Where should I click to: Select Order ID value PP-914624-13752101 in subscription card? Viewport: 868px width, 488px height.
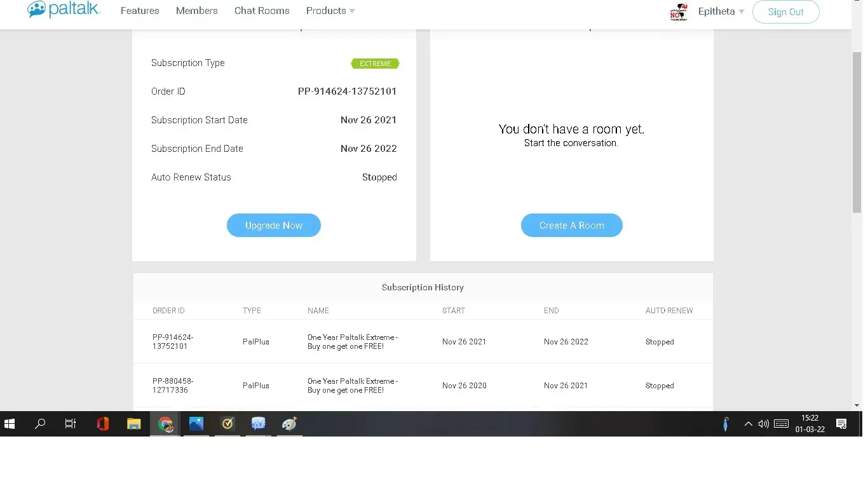click(348, 91)
